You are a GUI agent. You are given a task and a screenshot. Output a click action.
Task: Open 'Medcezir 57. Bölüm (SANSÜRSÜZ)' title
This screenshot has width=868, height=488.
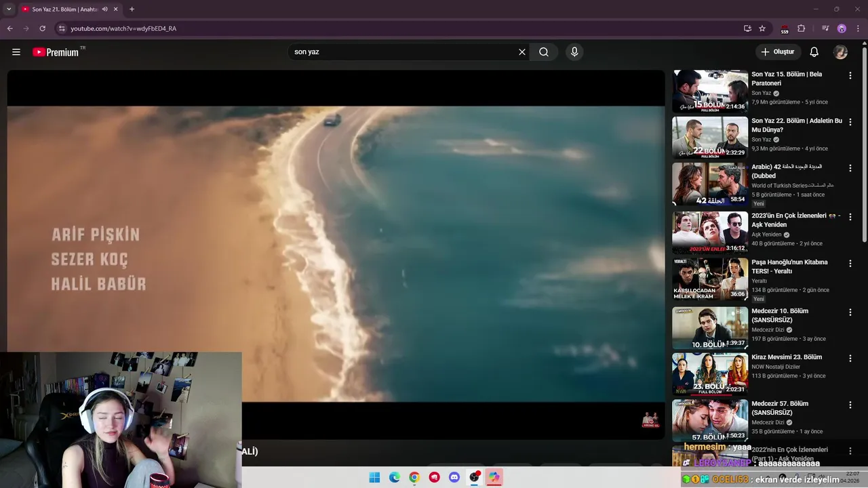[780, 408]
